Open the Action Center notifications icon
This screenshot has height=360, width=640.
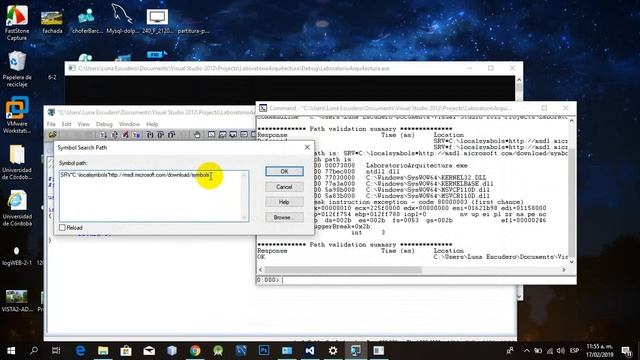tap(627, 351)
